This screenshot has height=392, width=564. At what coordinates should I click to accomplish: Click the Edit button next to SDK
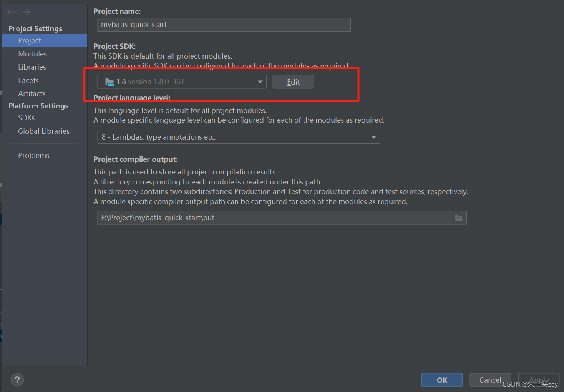(x=293, y=81)
